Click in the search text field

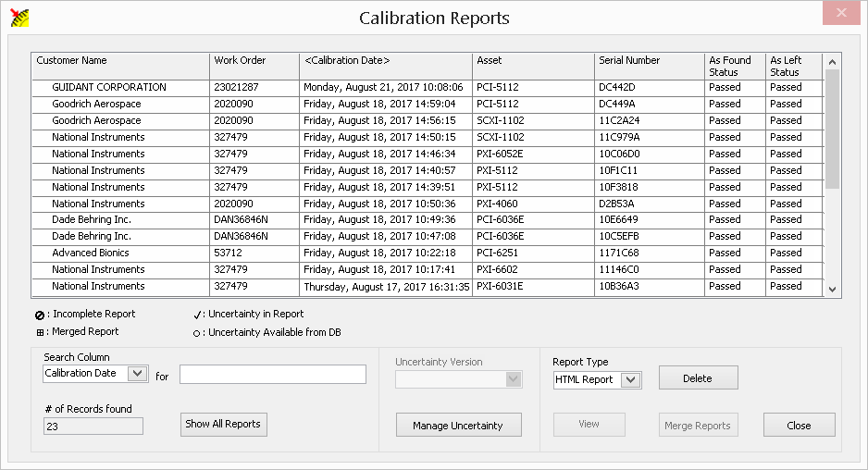[x=273, y=374]
